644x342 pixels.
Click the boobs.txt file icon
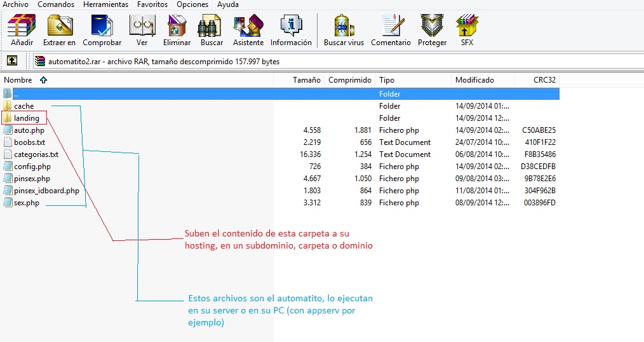tap(8, 142)
